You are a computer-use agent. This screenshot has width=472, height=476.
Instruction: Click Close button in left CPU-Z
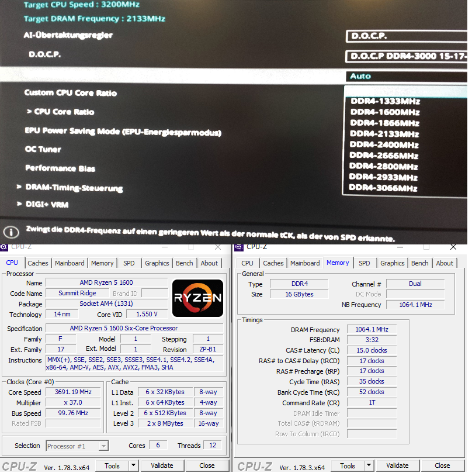click(207, 465)
